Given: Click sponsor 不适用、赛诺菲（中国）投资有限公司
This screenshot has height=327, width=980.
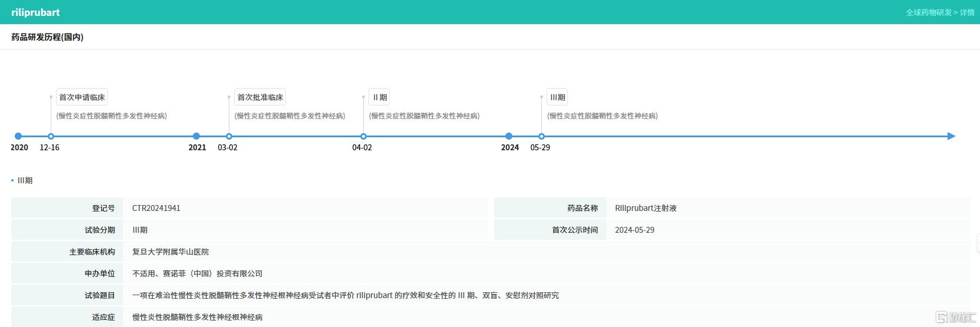Looking at the screenshot, I should pos(198,273).
